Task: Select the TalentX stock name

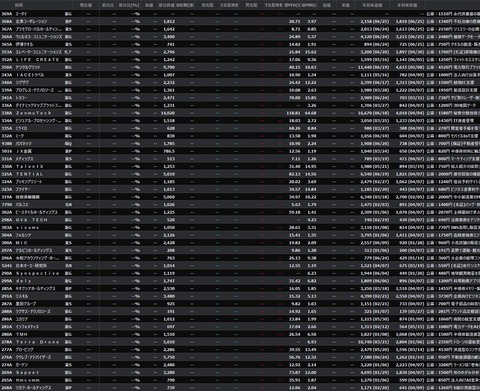Action: coord(30,167)
